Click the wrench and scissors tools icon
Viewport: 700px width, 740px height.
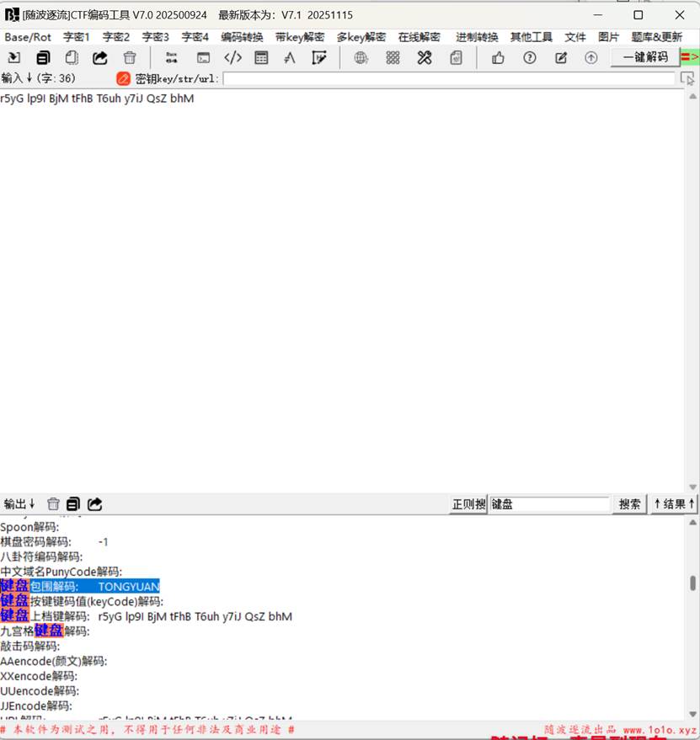pos(424,57)
